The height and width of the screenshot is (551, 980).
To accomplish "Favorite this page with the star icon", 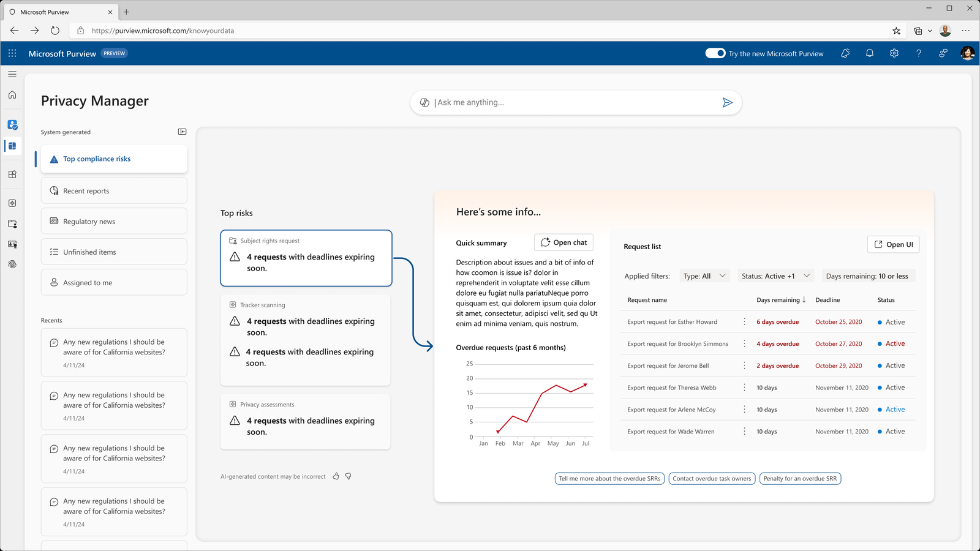I will [x=897, y=31].
